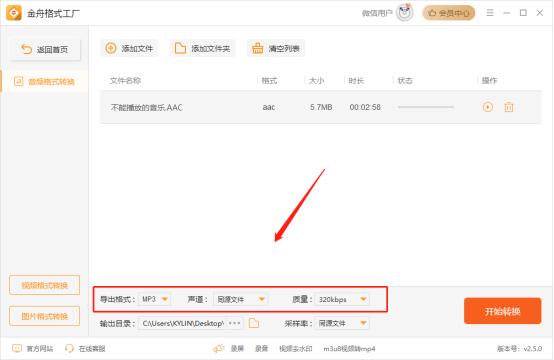Click the file size value 5.7MB

[321, 107]
